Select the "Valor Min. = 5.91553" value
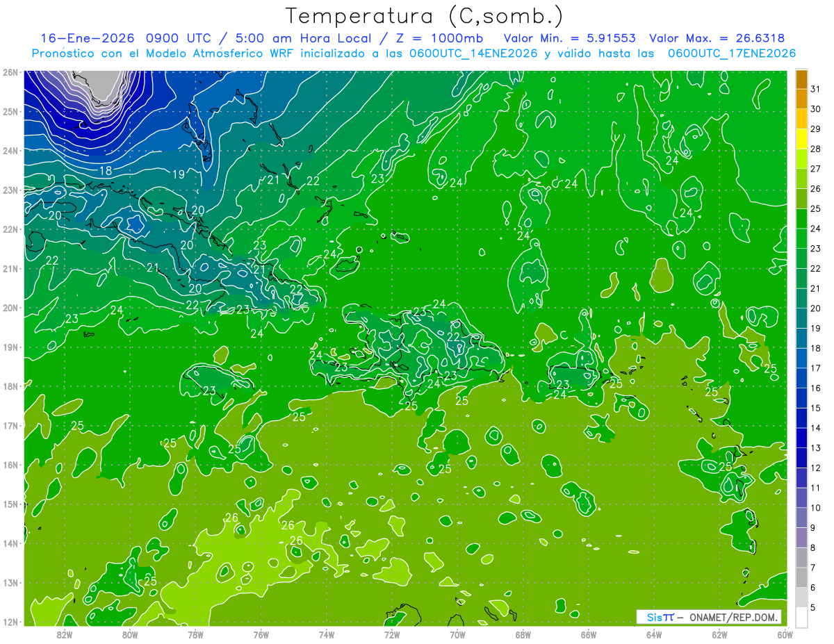Viewport: 834px width, 644px height. coord(570,39)
